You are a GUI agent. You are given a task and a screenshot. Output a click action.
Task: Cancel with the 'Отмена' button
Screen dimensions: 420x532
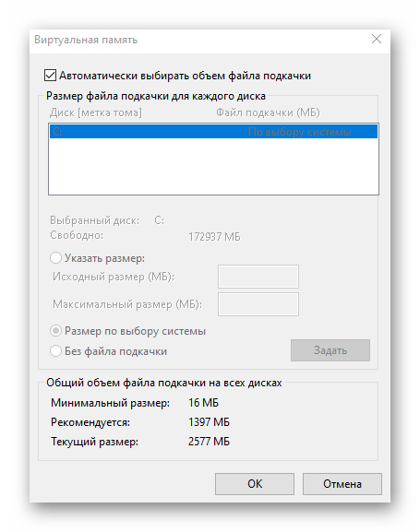pos(342,484)
